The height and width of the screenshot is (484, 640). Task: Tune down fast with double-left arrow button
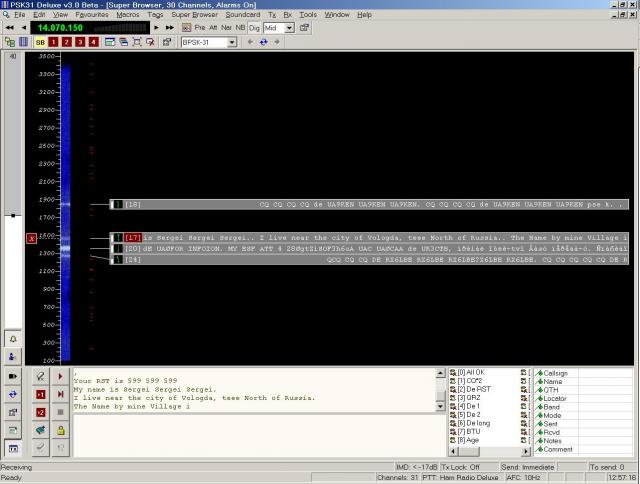[9, 28]
